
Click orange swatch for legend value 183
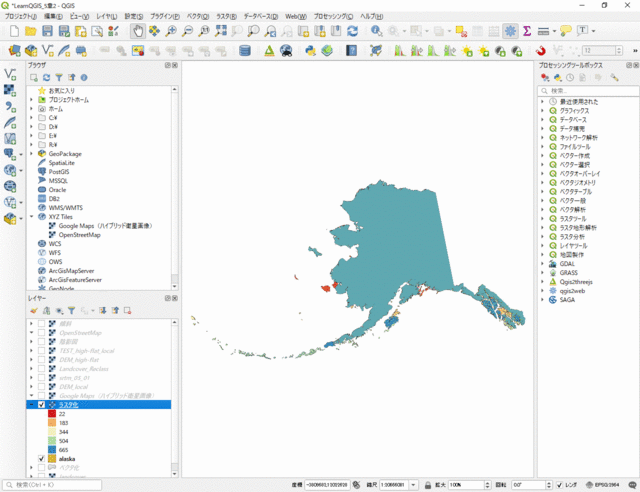tap(52, 423)
